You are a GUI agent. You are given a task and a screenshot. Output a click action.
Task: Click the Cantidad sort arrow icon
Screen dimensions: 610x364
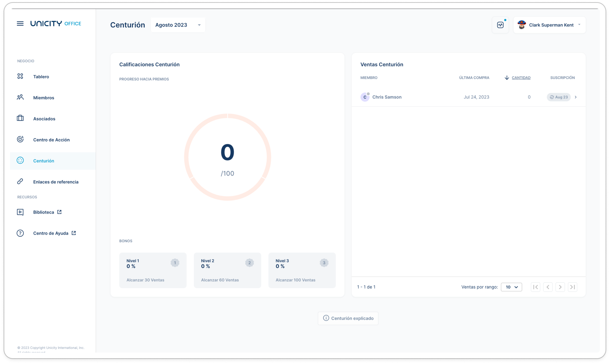(x=507, y=78)
